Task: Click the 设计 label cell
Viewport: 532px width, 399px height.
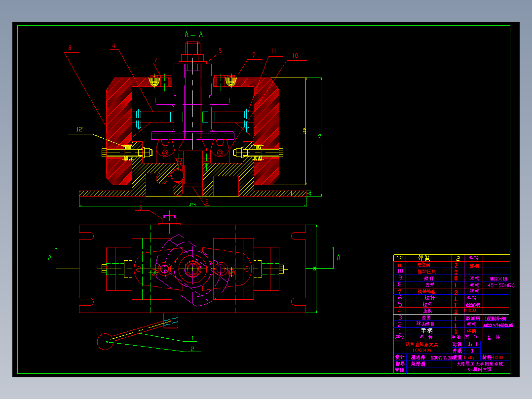Action: click(400, 357)
